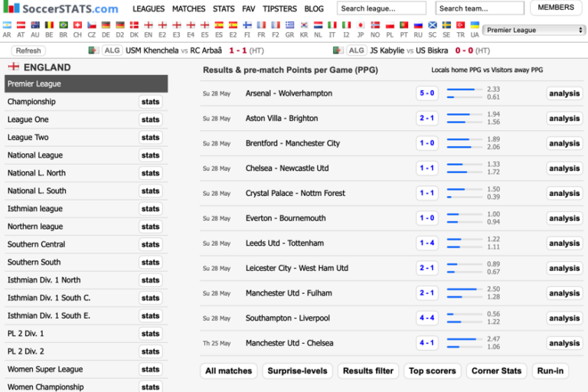Viewport: 588px width, 392px height.
Task: Select the Australia AU flag
Action: (35, 25)
